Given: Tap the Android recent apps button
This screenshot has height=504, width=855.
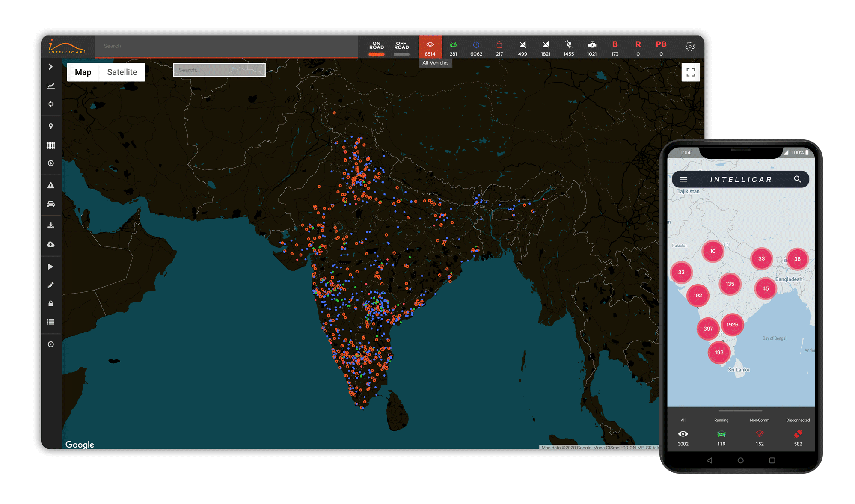Looking at the screenshot, I should [772, 460].
